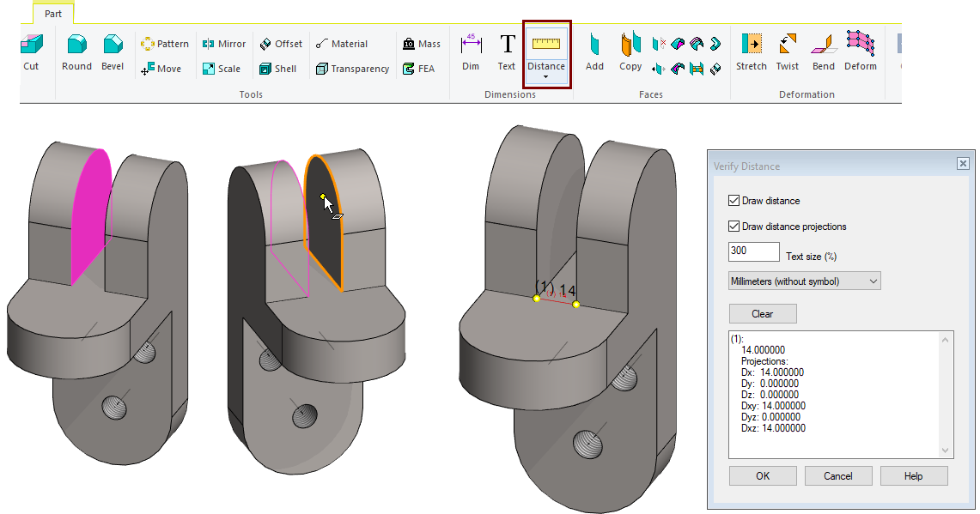The image size is (980, 514).
Task: Switch to the Part ribbon tab
Action: [x=53, y=14]
